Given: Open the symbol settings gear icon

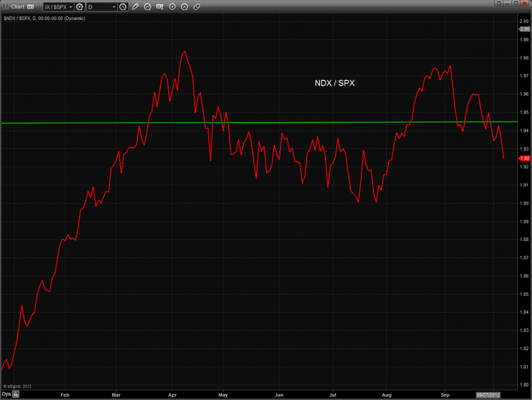Looking at the screenshot, I should point(80,7).
